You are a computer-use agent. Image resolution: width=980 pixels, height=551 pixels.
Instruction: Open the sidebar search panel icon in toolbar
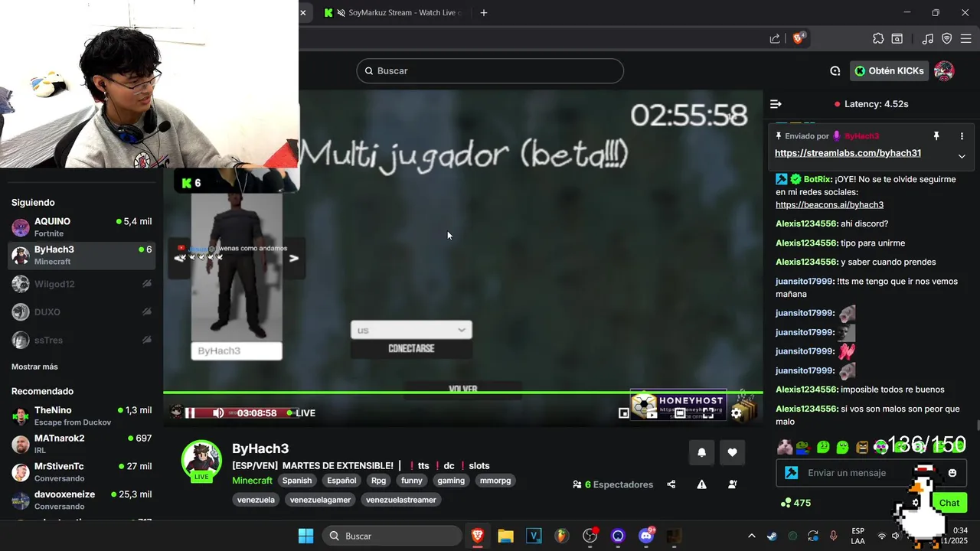pyautogui.click(x=897, y=38)
